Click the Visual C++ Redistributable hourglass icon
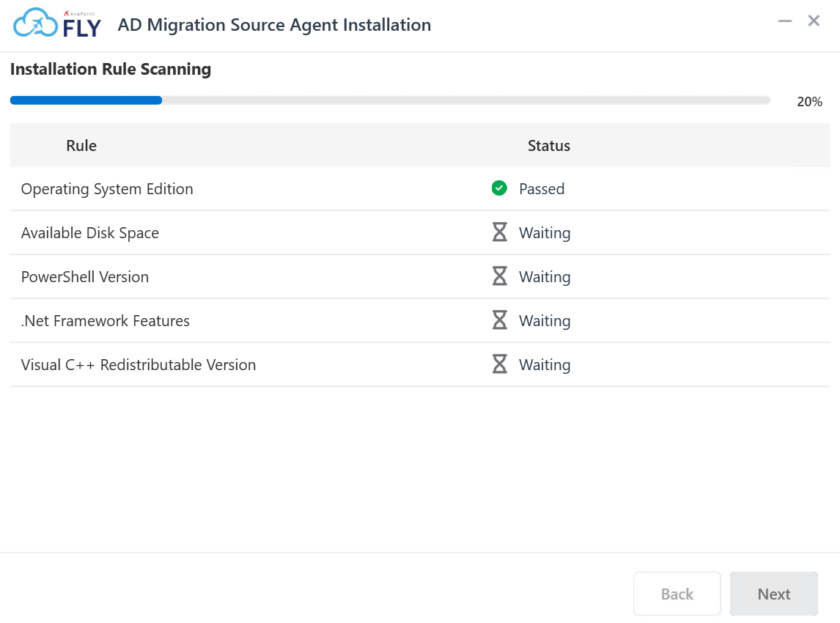The image size is (840, 623). 499,364
